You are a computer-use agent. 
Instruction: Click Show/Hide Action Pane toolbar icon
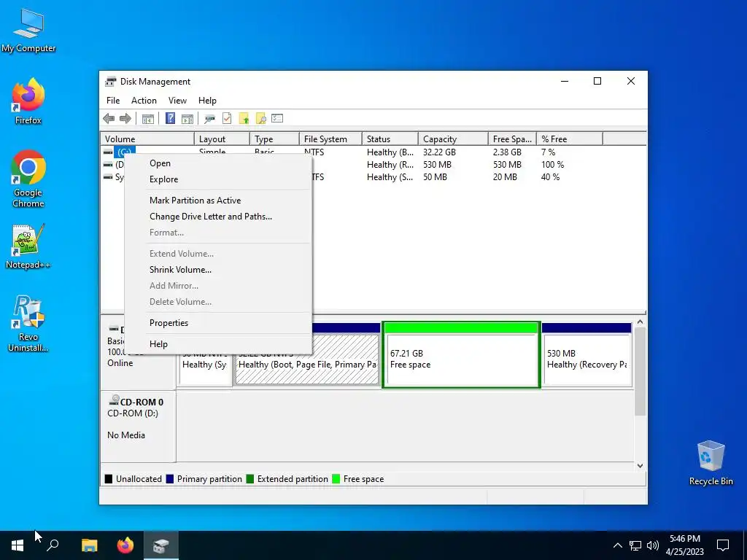click(187, 119)
